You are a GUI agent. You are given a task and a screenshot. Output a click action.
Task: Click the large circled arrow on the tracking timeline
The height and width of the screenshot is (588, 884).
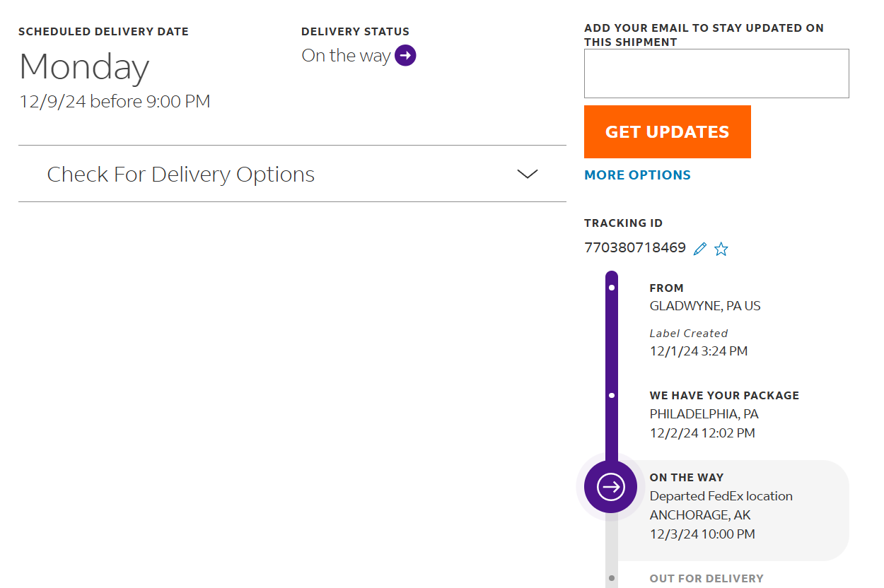pyautogui.click(x=611, y=486)
